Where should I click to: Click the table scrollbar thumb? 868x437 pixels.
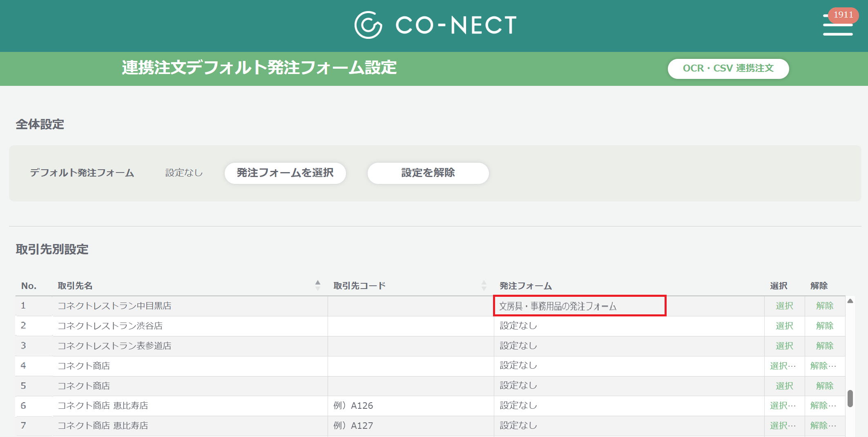pos(850,399)
